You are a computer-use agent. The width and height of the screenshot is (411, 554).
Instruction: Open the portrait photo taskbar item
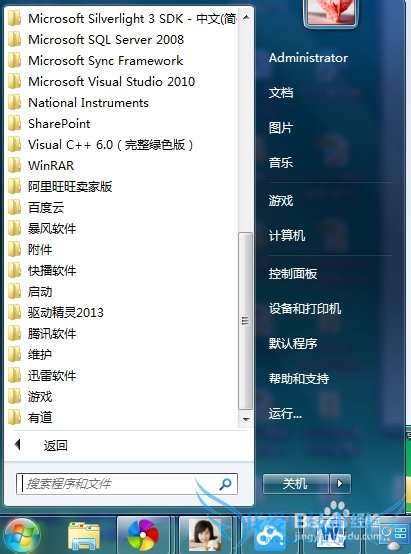tap(205, 535)
